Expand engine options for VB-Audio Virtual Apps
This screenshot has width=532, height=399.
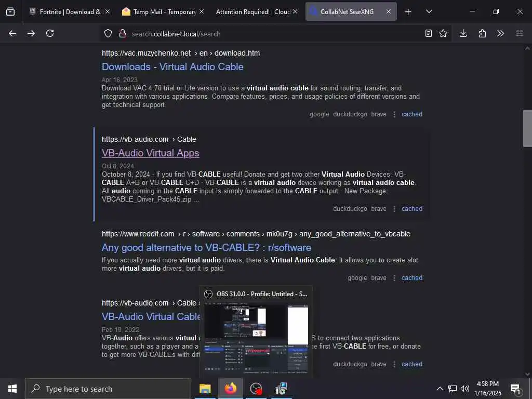pos(394,209)
